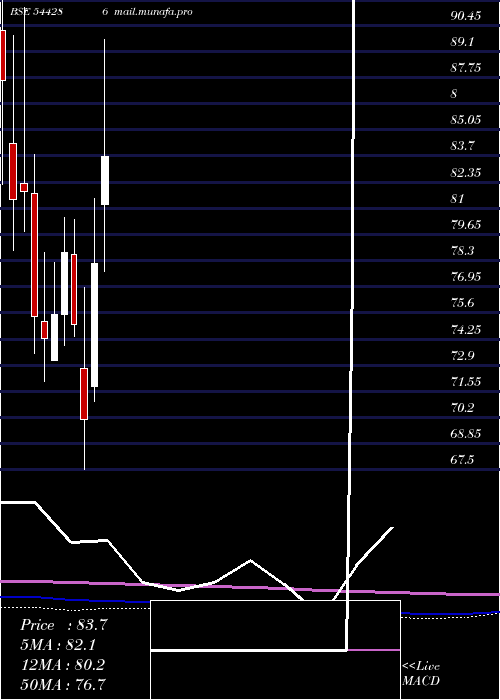Click the <<Live MACD label

pyautogui.click(x=421, y=674)
